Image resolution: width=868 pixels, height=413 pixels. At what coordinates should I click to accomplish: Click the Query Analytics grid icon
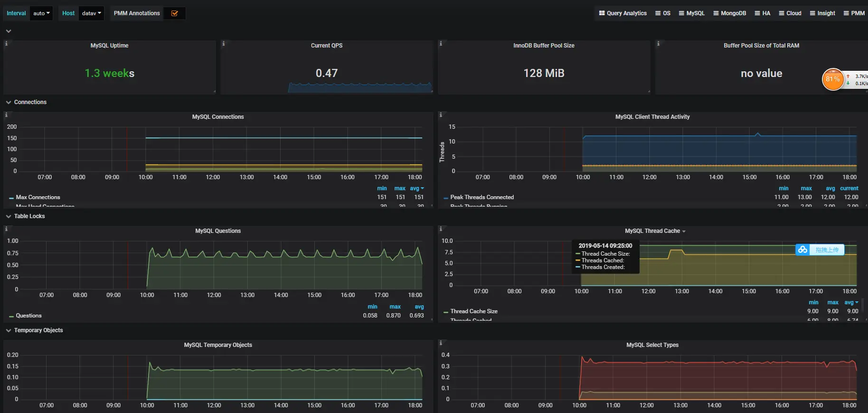click(x=602, y=13)
